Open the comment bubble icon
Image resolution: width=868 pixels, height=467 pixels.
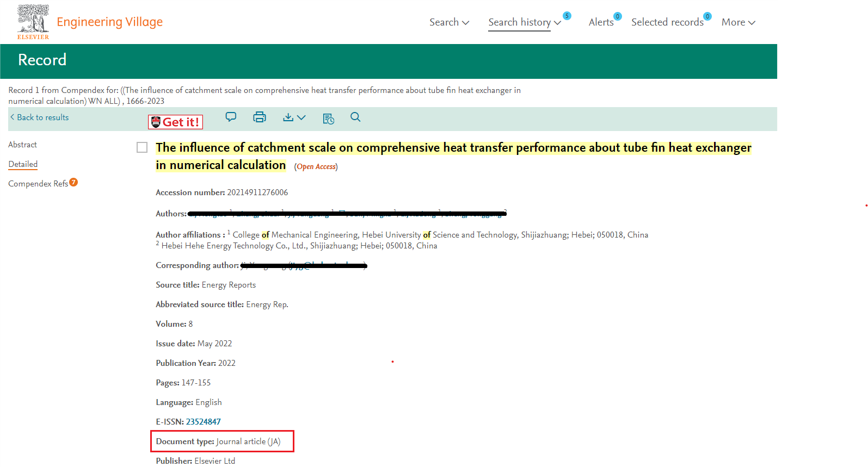231,117
